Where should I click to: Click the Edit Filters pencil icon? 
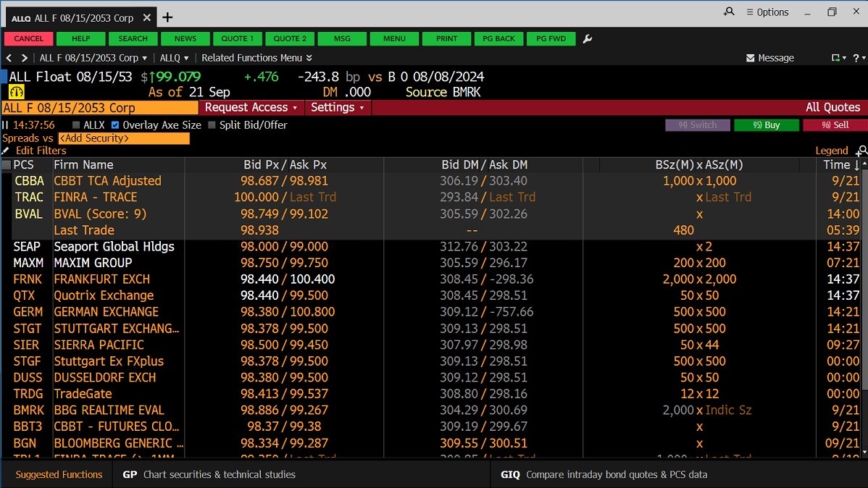[6, 151]
